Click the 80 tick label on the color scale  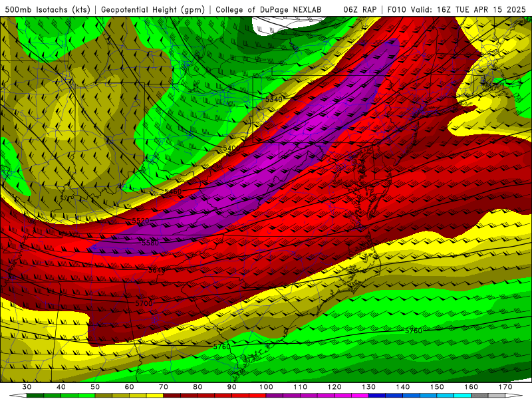pos(198,387)
